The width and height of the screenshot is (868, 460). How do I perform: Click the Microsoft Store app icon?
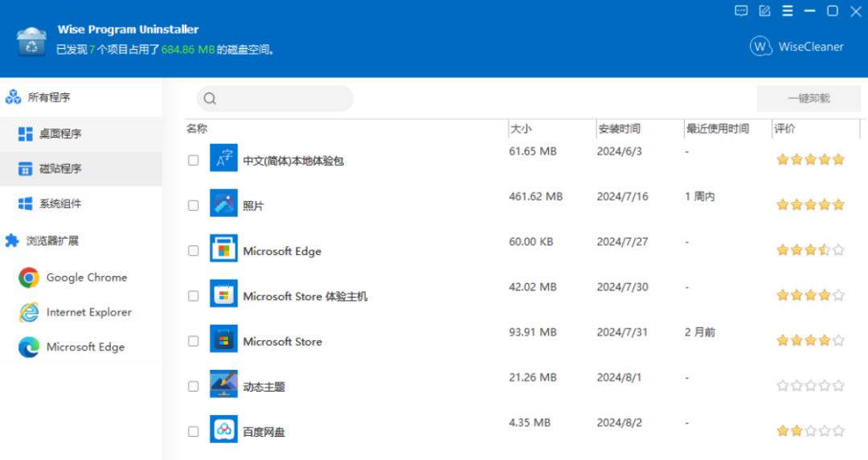pyautogui.click(x=223, y=339)
